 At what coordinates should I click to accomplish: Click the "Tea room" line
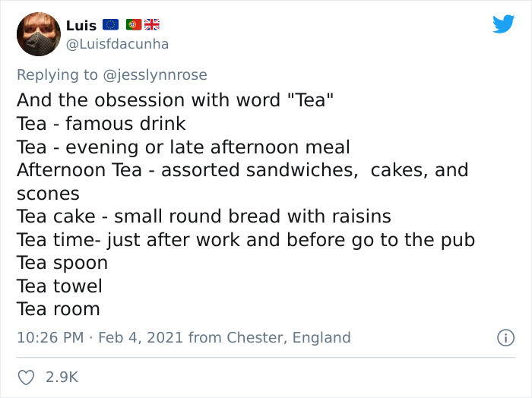tap(59, 309)
